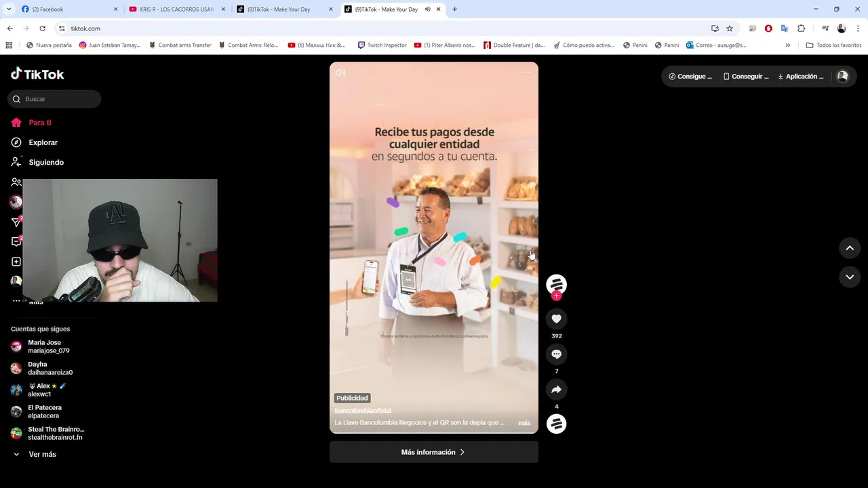Open the comments bubble icon
Viewport: 868px width, 488px height.
(557, 354)
